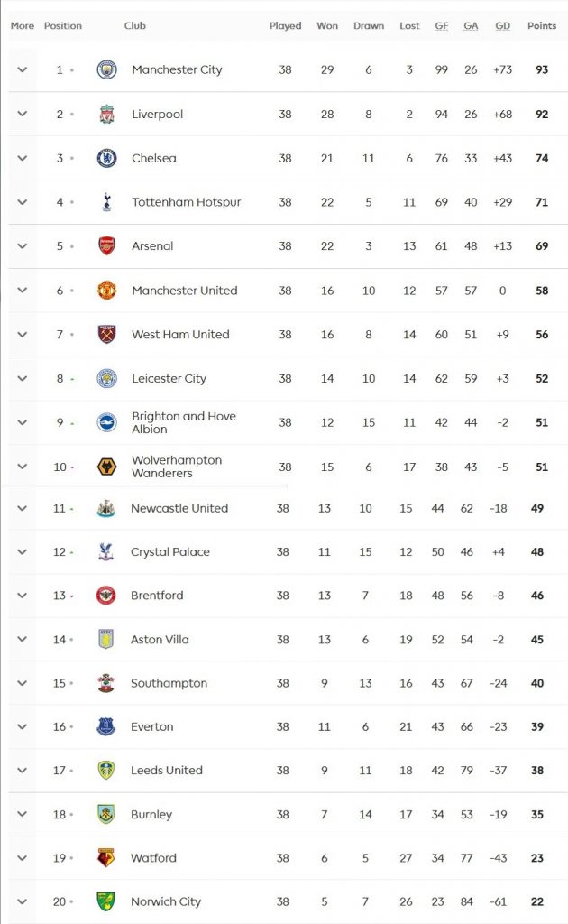Open the Newcastle United club link

179,508
